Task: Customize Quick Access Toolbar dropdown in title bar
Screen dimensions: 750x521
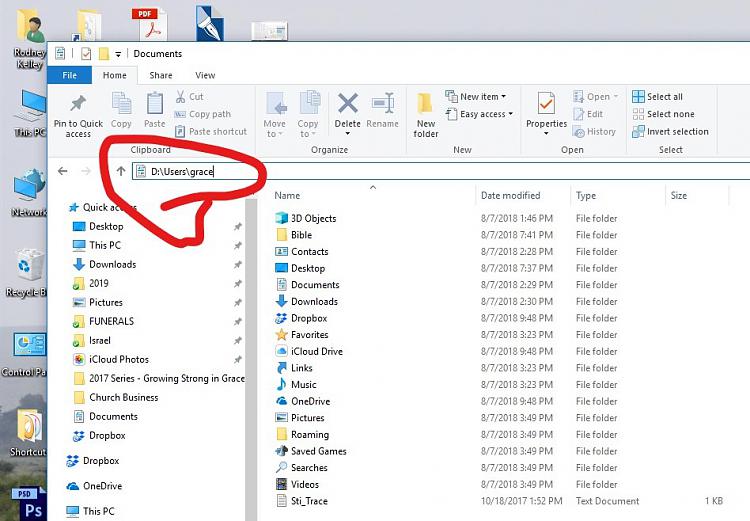Action: 118,54
